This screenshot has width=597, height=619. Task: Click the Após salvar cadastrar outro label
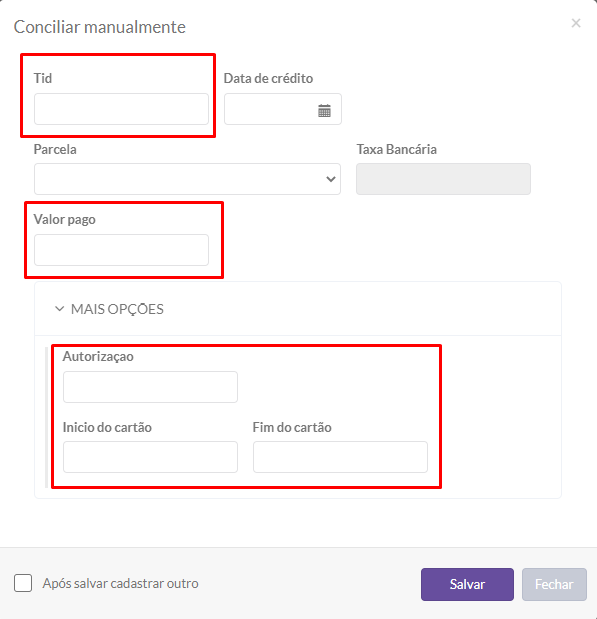[x=120, y=583]
